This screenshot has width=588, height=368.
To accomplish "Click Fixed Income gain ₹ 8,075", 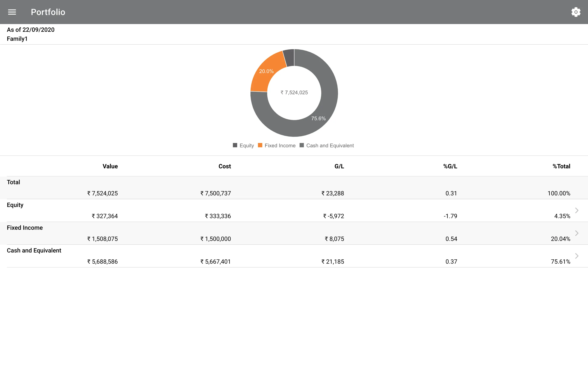I will (334, 239).
